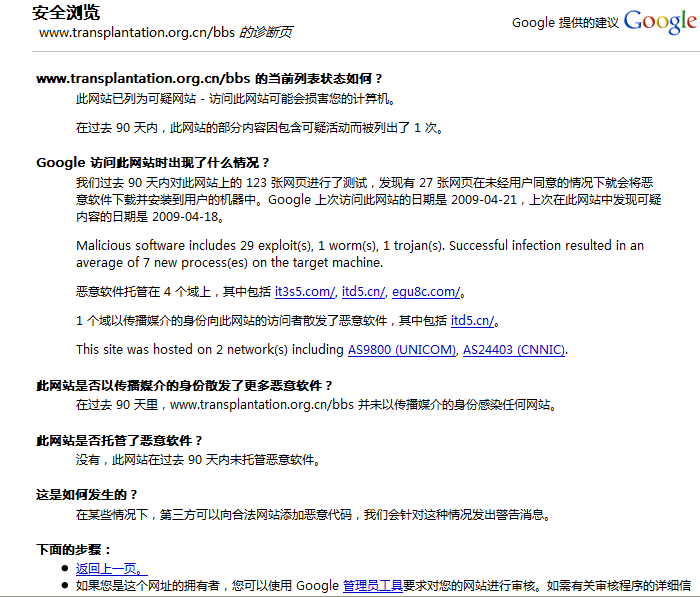Click the Google logo
This screenshot has width=700, height=597.
[x=660, y=22]
